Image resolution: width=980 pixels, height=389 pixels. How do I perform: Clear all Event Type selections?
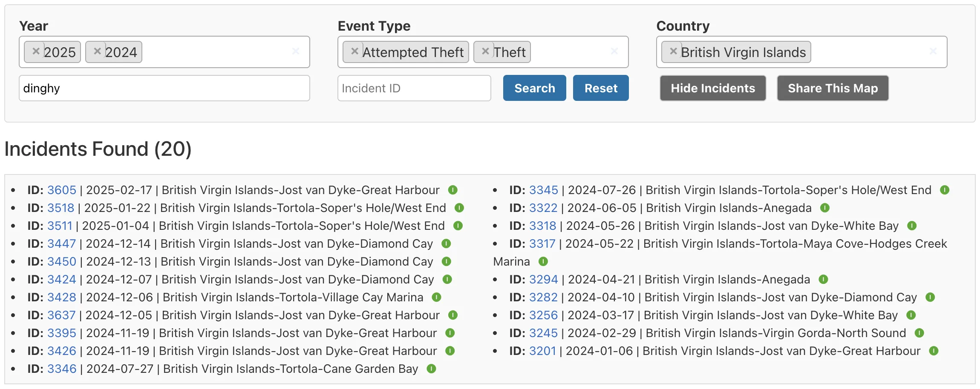(614, 51)
